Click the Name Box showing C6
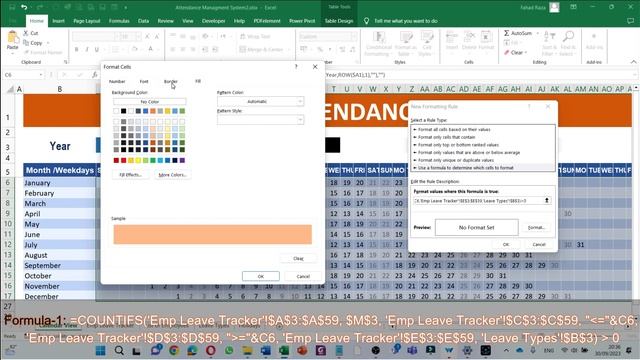640x360 pixels. (x=20, y=75)
